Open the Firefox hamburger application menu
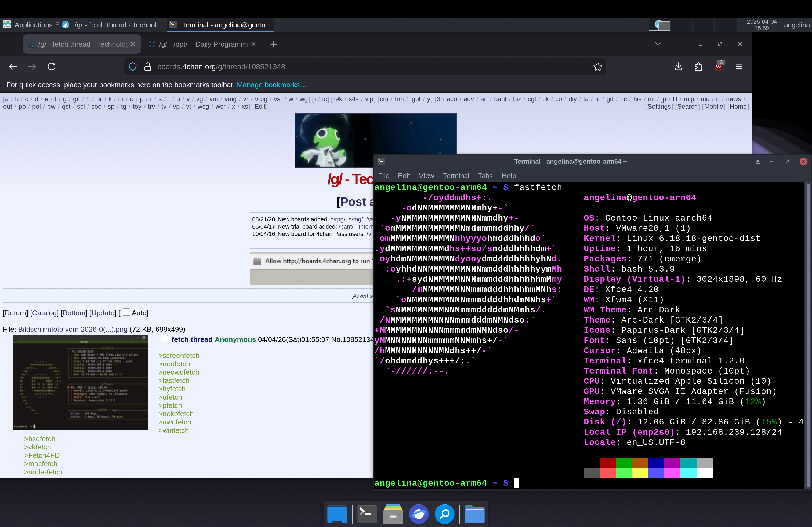The image size is (812, 527). coord(739,67)
